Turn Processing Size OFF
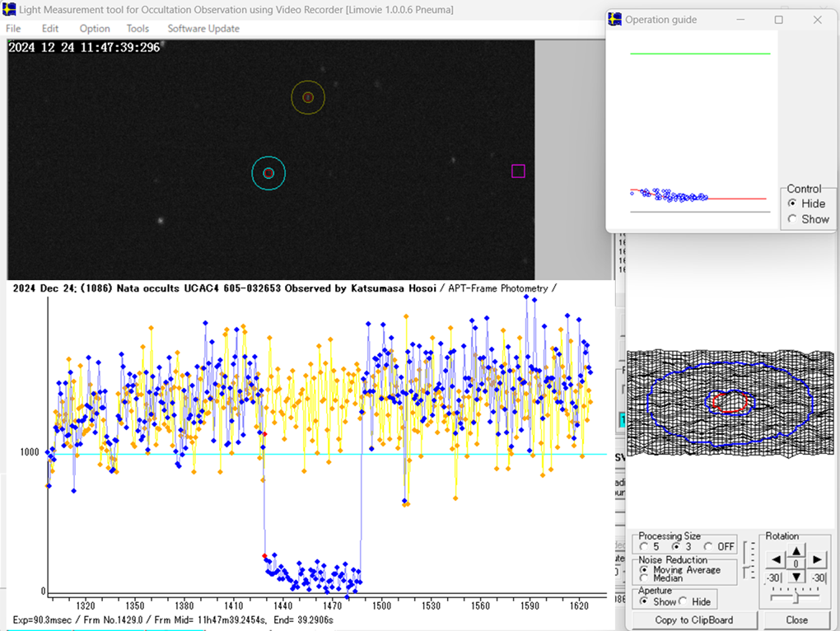 coord(708,547)
